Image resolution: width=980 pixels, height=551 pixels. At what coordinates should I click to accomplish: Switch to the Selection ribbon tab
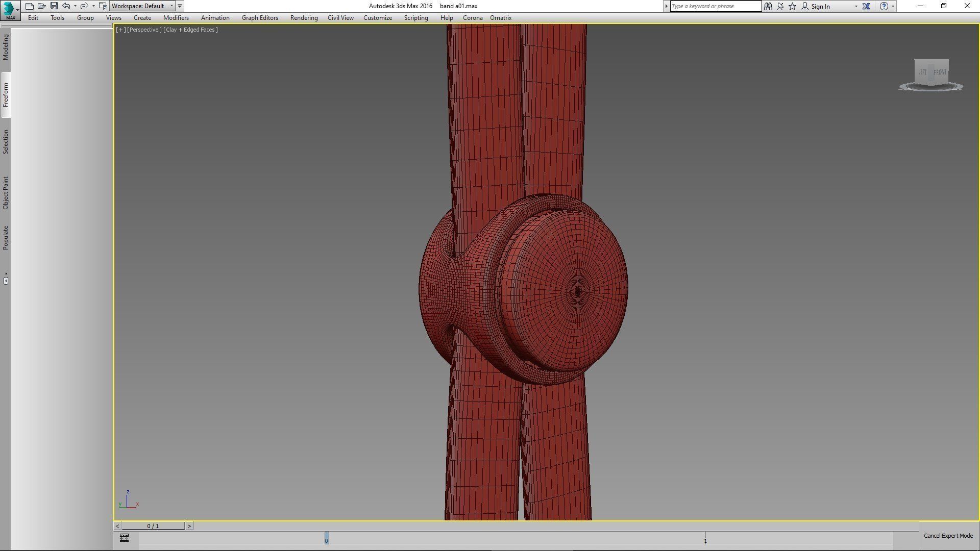[6, 141]
